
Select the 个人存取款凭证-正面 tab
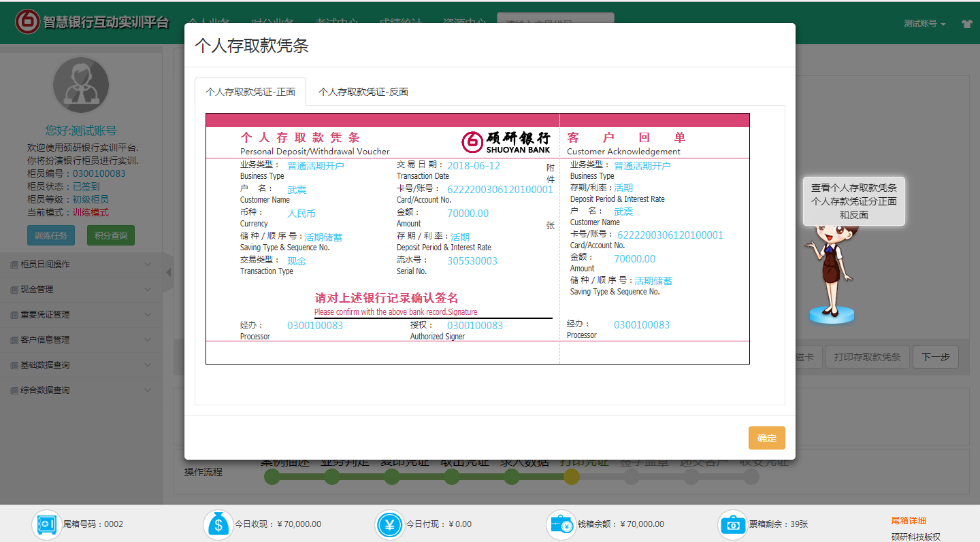tap(250, 92)
